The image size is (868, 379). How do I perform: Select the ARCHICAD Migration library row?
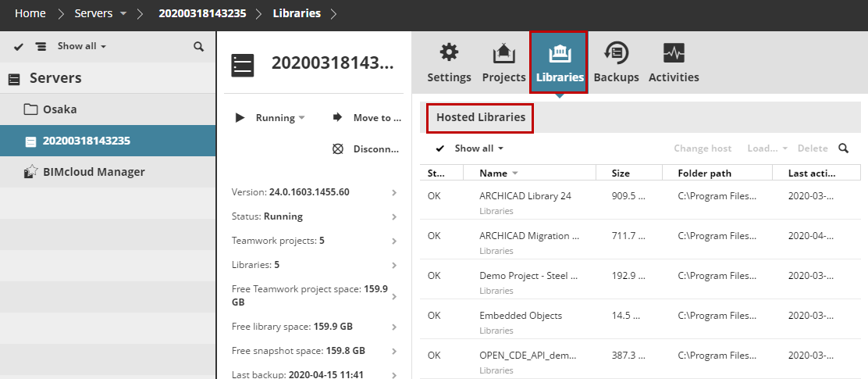point(640,240)
